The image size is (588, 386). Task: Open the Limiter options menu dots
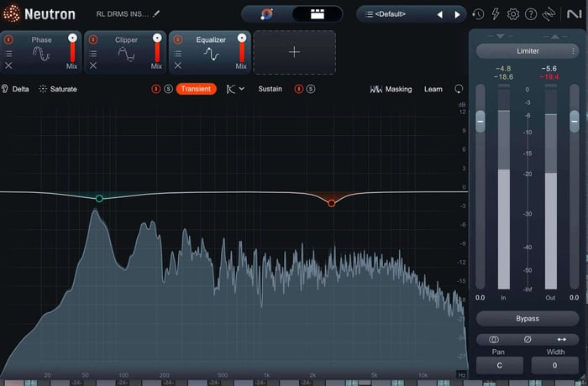[573, 51]
